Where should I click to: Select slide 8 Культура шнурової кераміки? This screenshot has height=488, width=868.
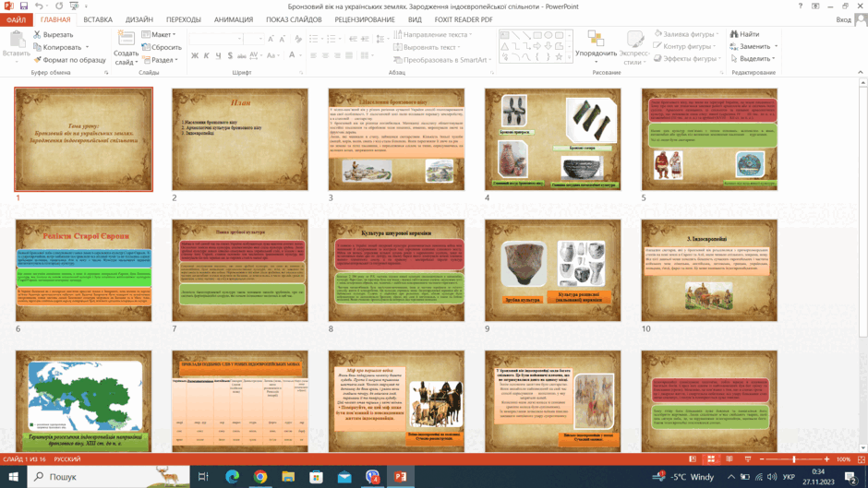[396, 270]
